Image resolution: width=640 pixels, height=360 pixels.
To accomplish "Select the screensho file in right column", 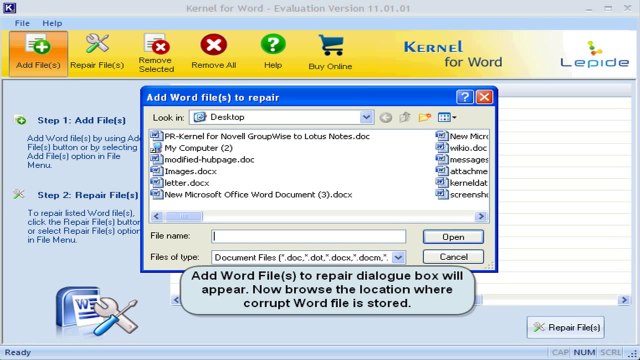I will pyautogui.click(x=462, y=195).
